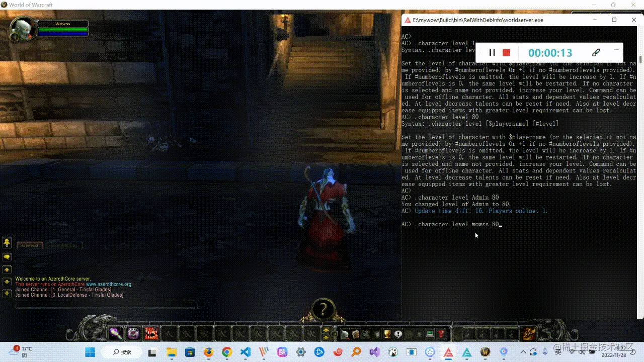Open the chat speech bubble menu
644x362 pixels.
click(x=7, y=256)
